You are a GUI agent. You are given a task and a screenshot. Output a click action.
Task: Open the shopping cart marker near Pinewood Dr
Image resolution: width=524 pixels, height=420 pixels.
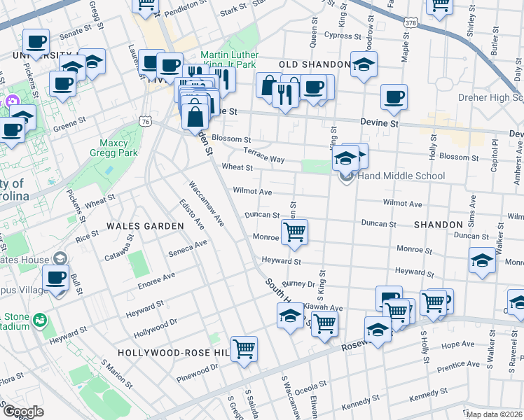pos(244,350)
